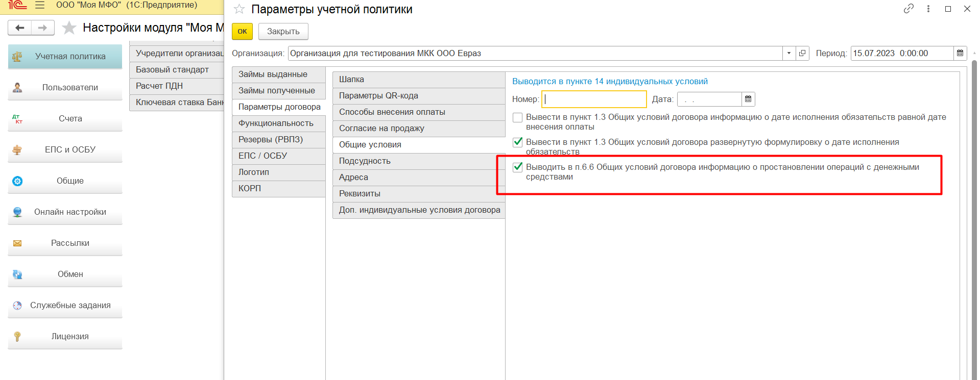The width and height of the screenshot is (980, 380).
Task: Expand the Организация dropdown arrow
Action: click(789, 53)
